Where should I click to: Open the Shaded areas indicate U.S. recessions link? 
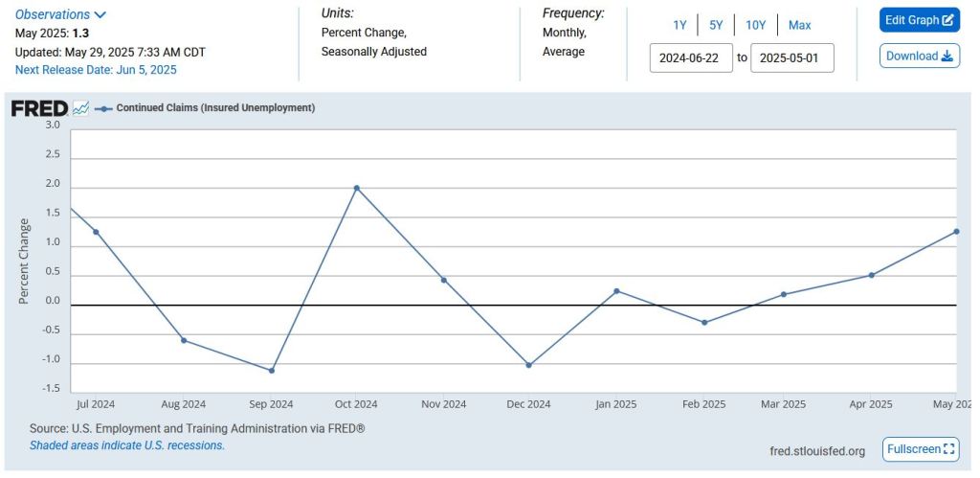[127, 445]
